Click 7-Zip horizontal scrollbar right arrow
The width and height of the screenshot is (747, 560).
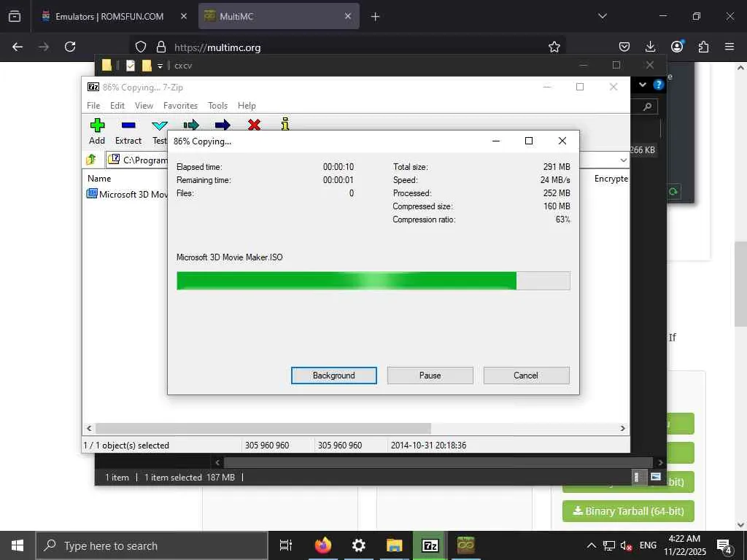coord(622,428)
